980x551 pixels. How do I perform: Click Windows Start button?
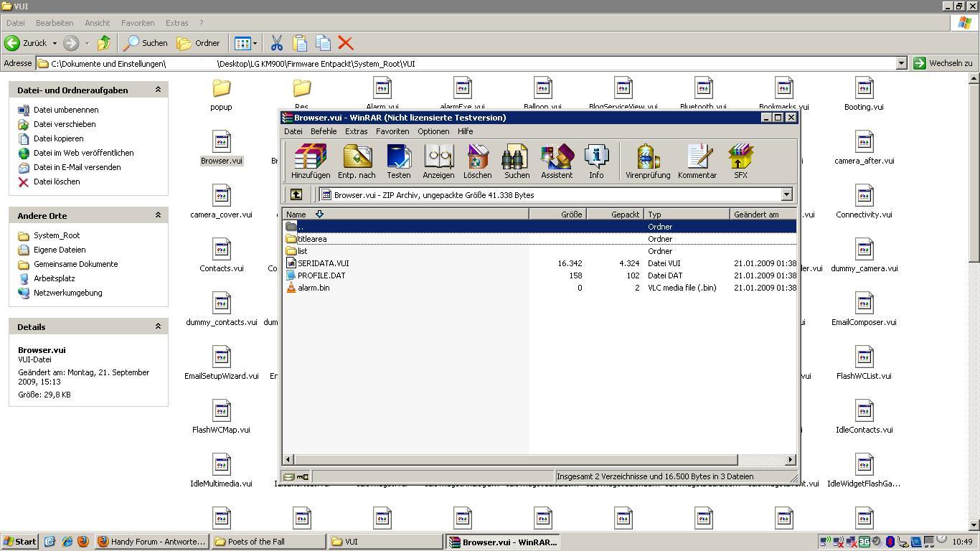point(20,542)
